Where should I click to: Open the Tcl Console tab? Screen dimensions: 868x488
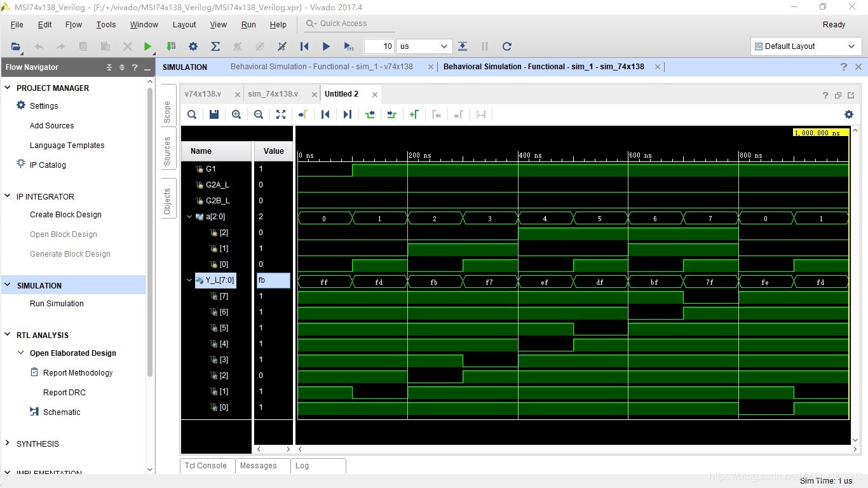point(206,466)
